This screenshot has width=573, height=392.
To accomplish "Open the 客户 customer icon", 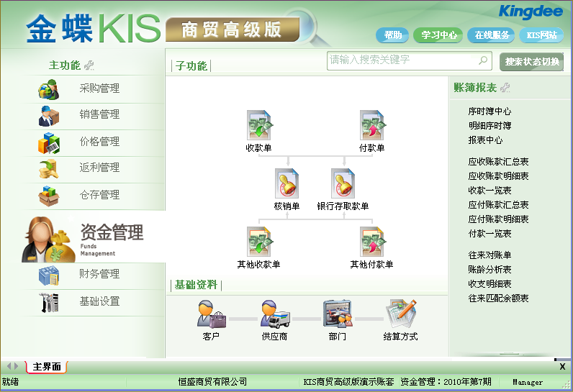I will point(211,315).
